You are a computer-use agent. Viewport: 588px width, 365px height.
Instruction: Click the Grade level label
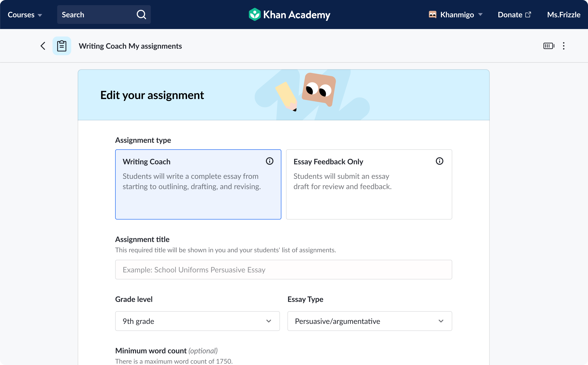click(134, 299)
